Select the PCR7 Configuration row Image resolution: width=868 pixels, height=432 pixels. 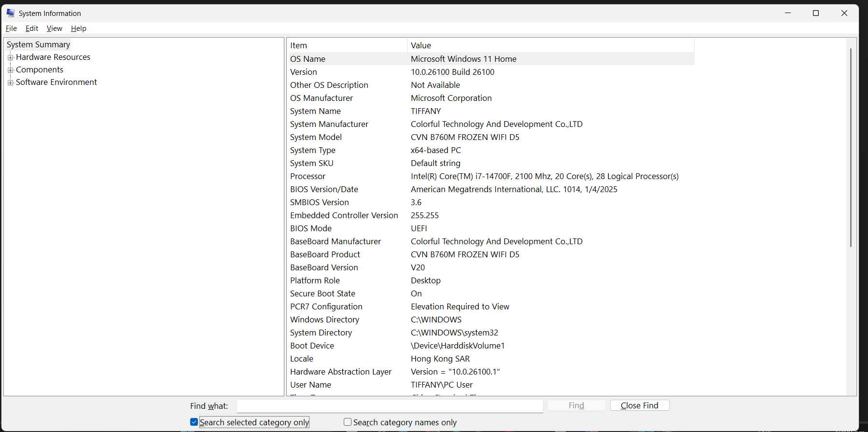[491, 307]
